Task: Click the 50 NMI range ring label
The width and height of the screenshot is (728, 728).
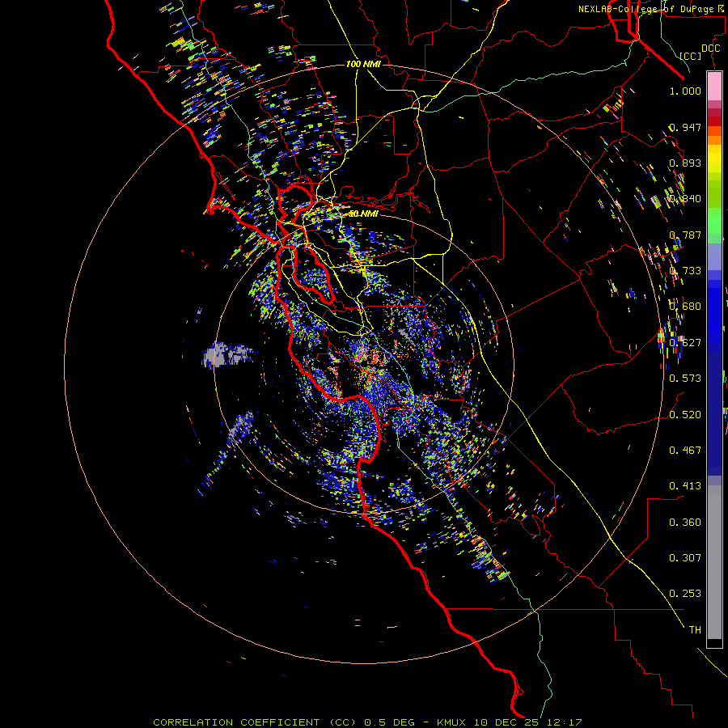Action: 363,214
